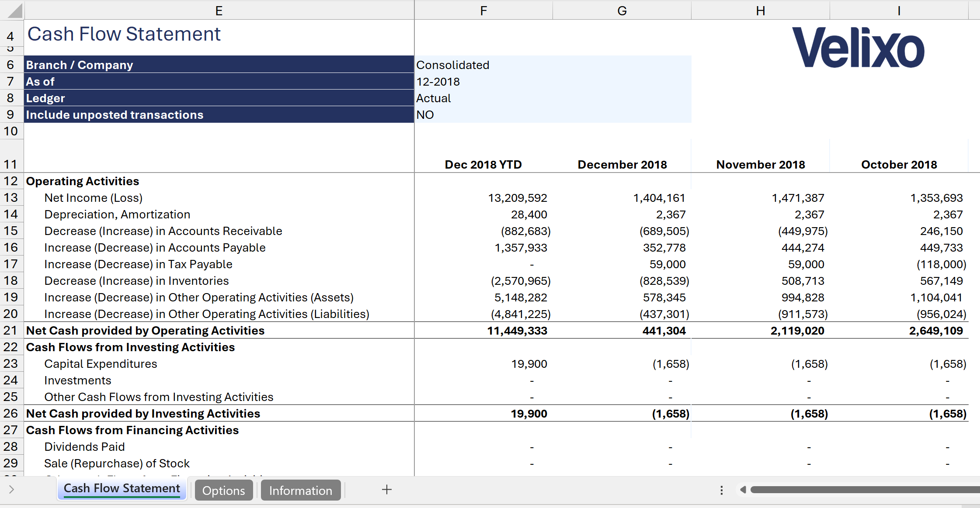This screenshot has height=508, width=980.
Task: Click the horizontal scrollbar thumb
Action: (865, 490)
